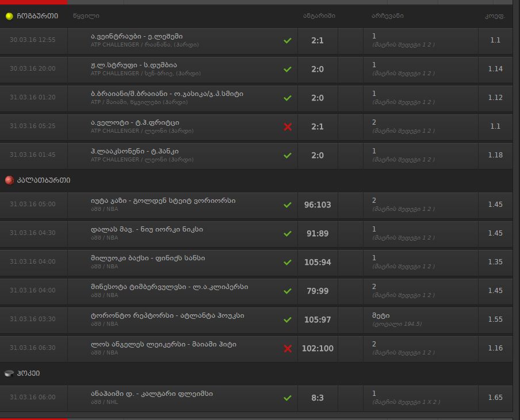Click green checkmark for ა.ვეინტრაუბი - ე.ლემეში
520x420 pixels.
point(288,40)
